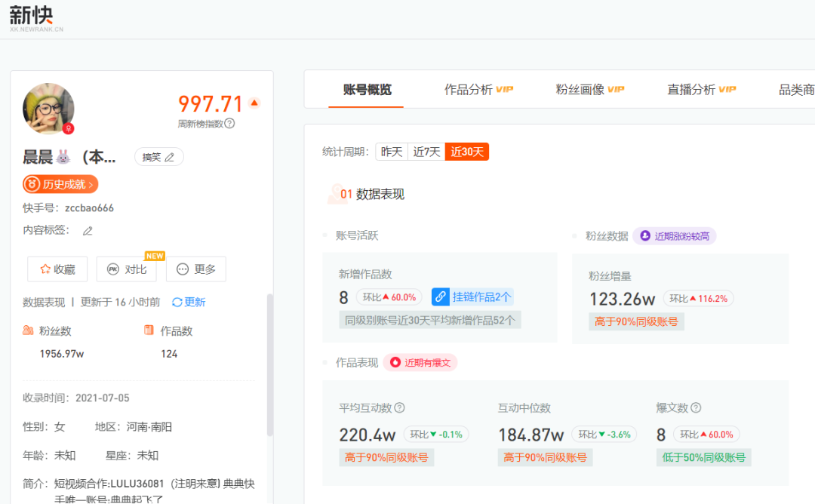Click the help icon beside 周新榜指数

230,124
